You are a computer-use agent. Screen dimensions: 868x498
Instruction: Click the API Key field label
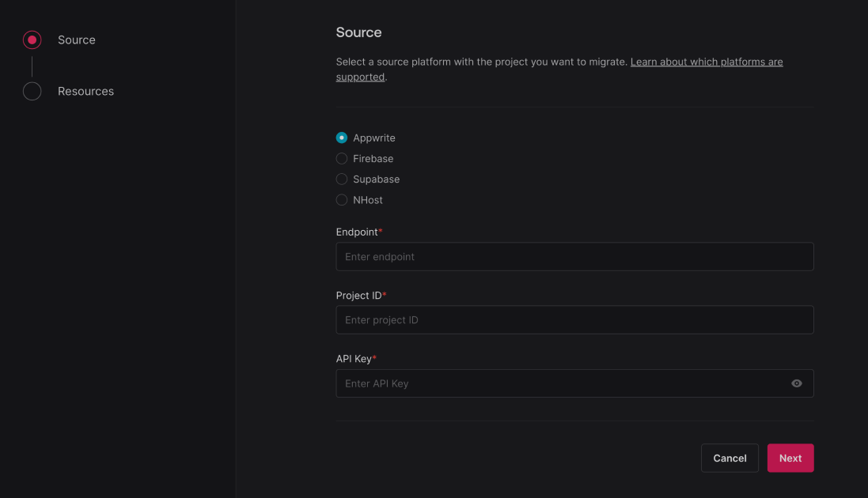354,358
